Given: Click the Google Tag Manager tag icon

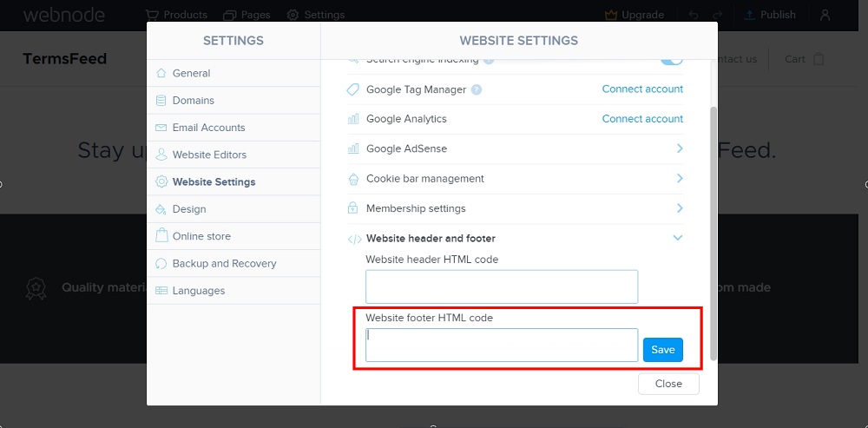Looking at the screenshot, I should click(x=352, y=89).
